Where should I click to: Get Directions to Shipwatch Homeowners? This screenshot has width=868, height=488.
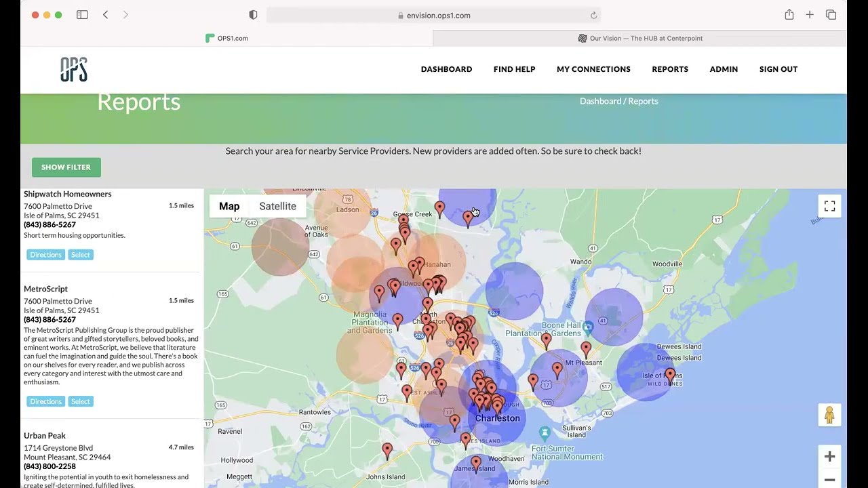45,255
